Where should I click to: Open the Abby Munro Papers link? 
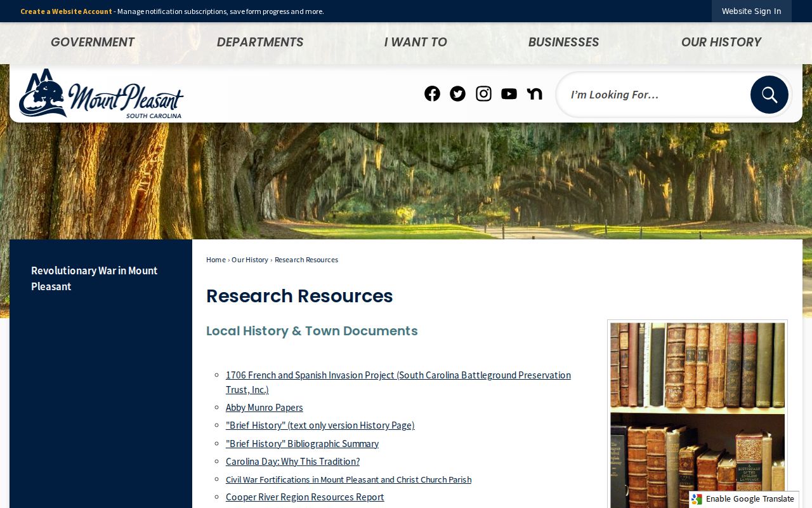coord(265,408)
